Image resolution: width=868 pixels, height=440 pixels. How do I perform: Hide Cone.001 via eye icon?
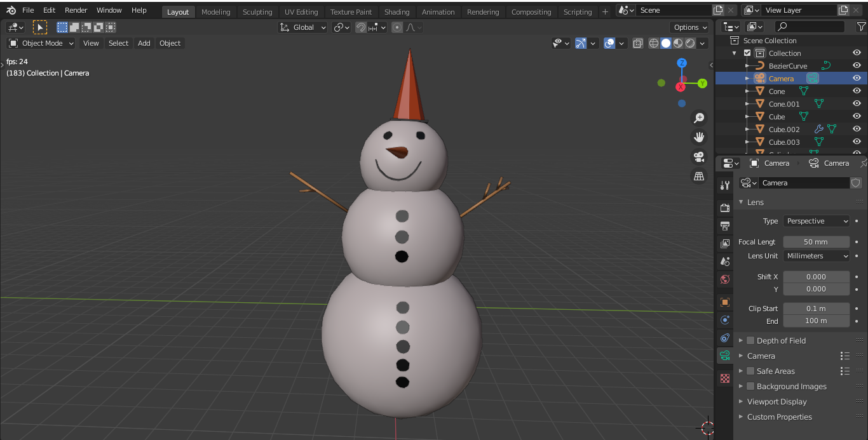pyautogui.click(x=857, y=103)
